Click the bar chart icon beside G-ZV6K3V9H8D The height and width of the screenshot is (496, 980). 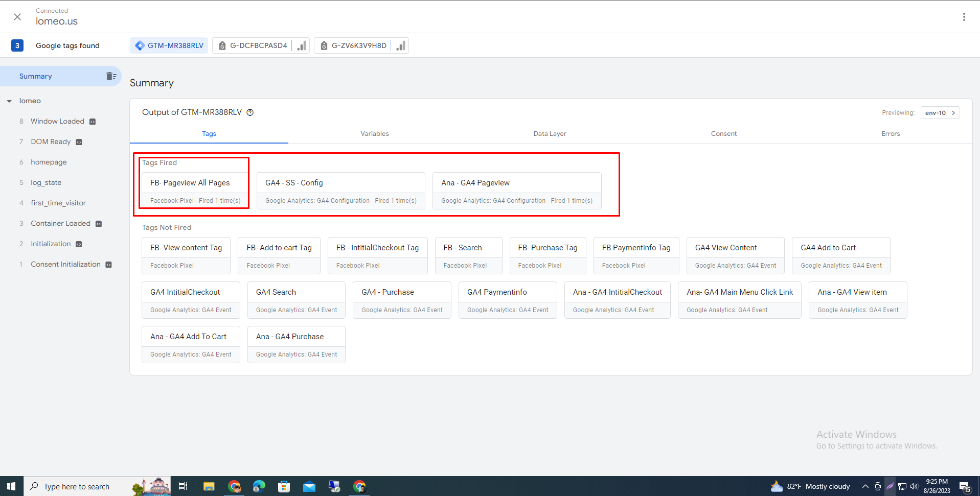coord(401,45)
